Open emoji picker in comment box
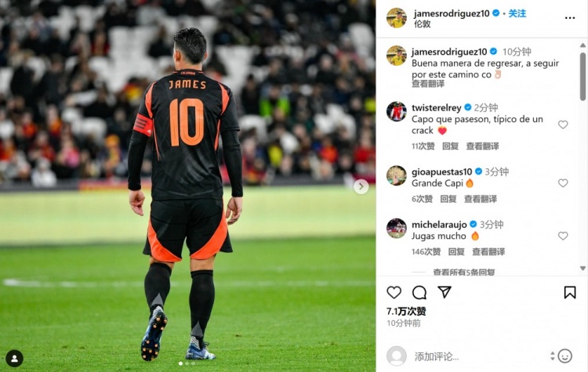 pos(564,356)
